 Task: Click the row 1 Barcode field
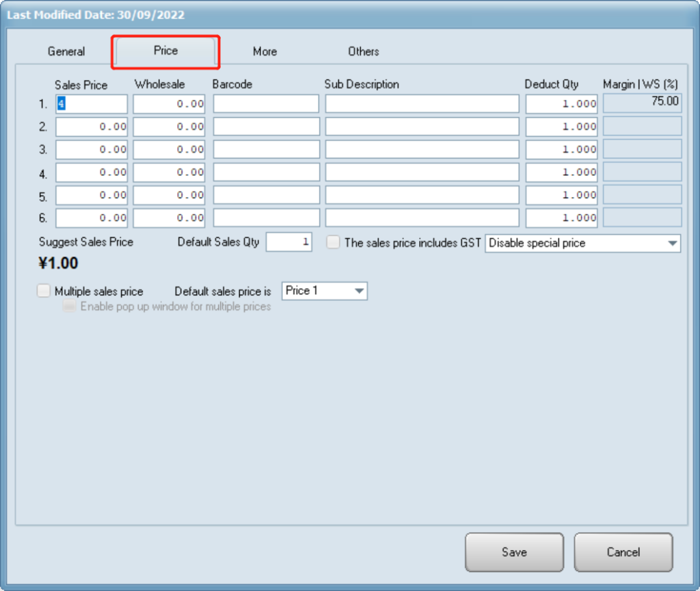pyautogui.click(x=266, y=104)
